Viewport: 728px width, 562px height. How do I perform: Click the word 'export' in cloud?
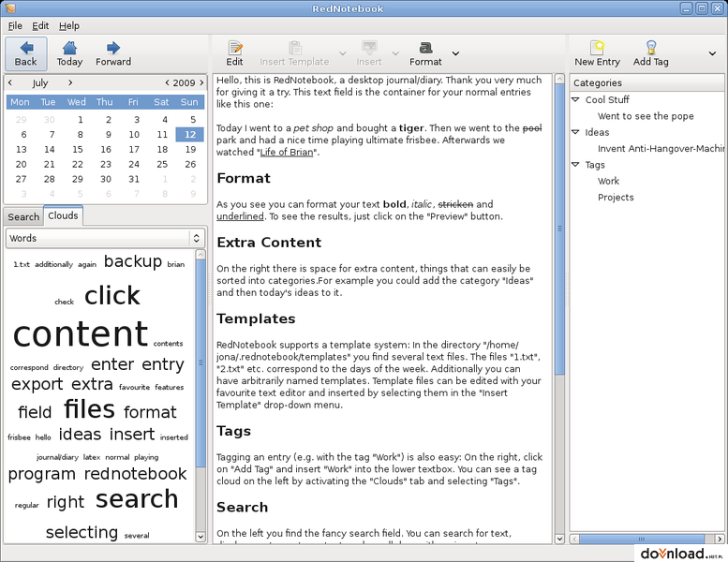[37, 384]
